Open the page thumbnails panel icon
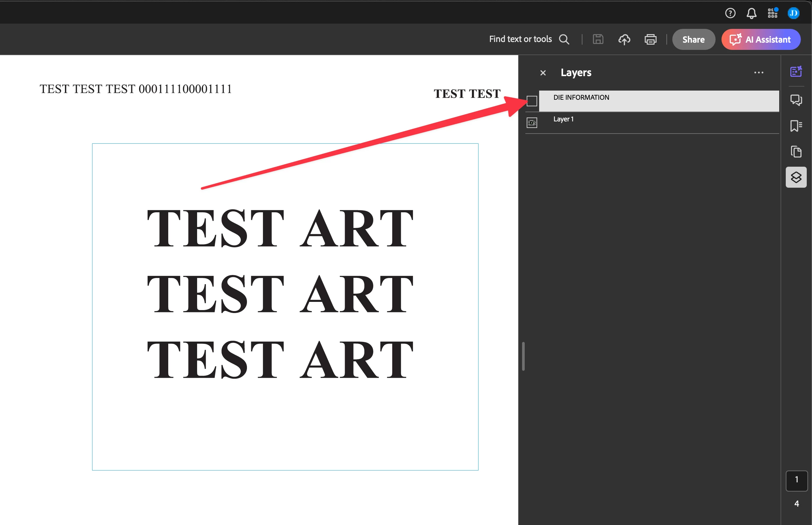 [x=796, y=152]
